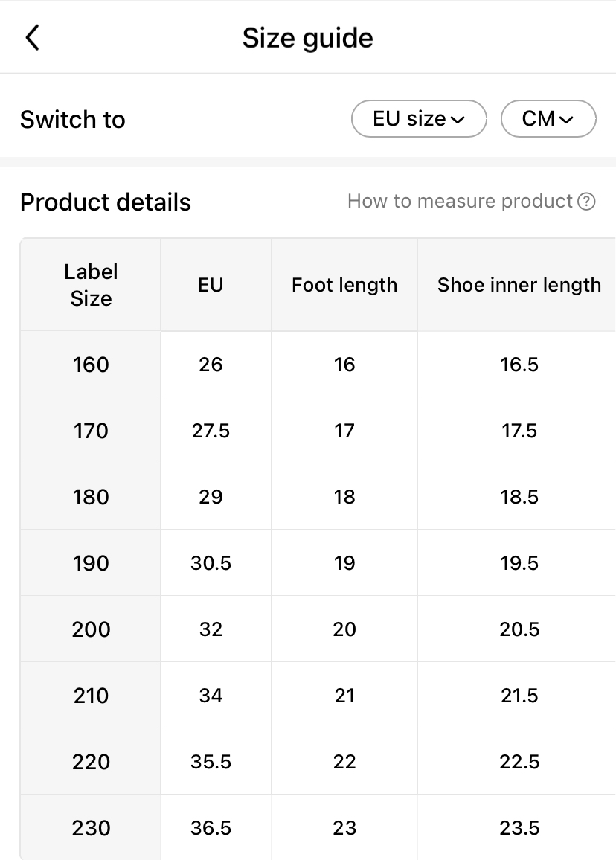Select label size 180 row

pyautogui.click(x=91, y=497)
